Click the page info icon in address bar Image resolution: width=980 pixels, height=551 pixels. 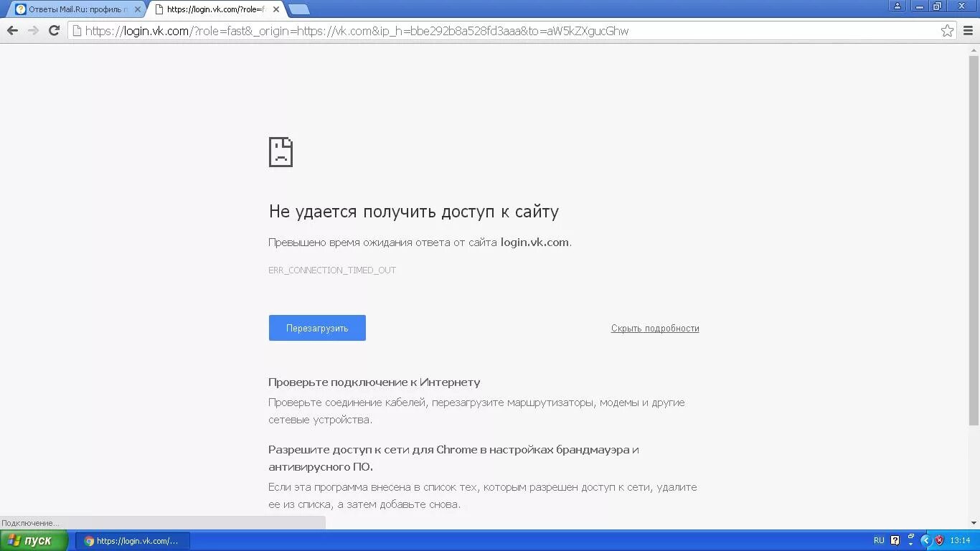pos(77,31)
